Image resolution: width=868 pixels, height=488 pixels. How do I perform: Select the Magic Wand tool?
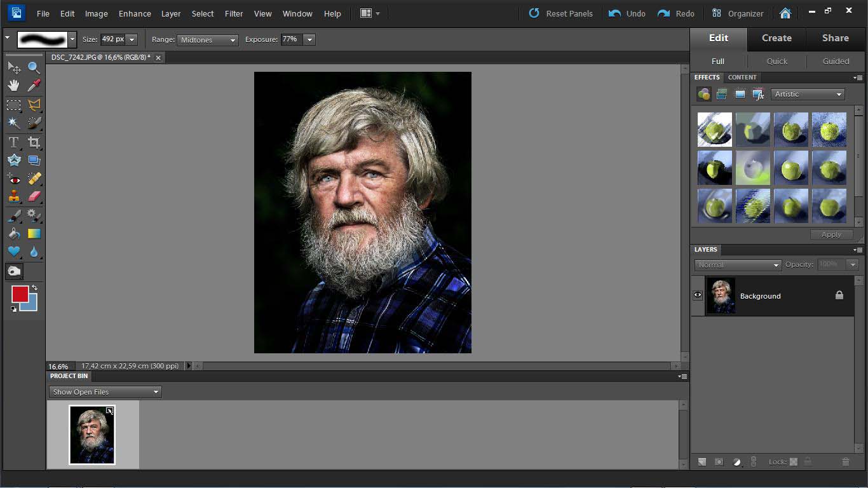(13, 123)
